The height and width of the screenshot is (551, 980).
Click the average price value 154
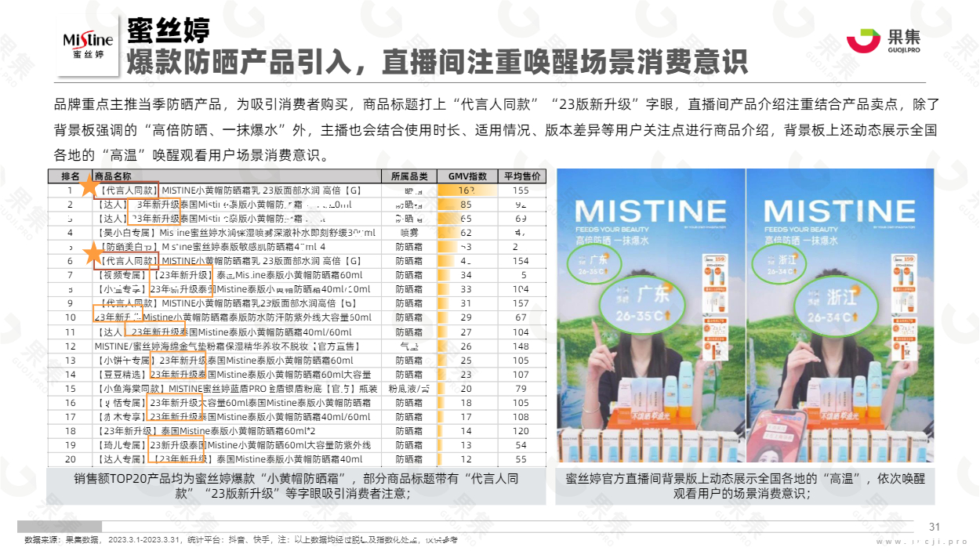[x=521, y=261]
